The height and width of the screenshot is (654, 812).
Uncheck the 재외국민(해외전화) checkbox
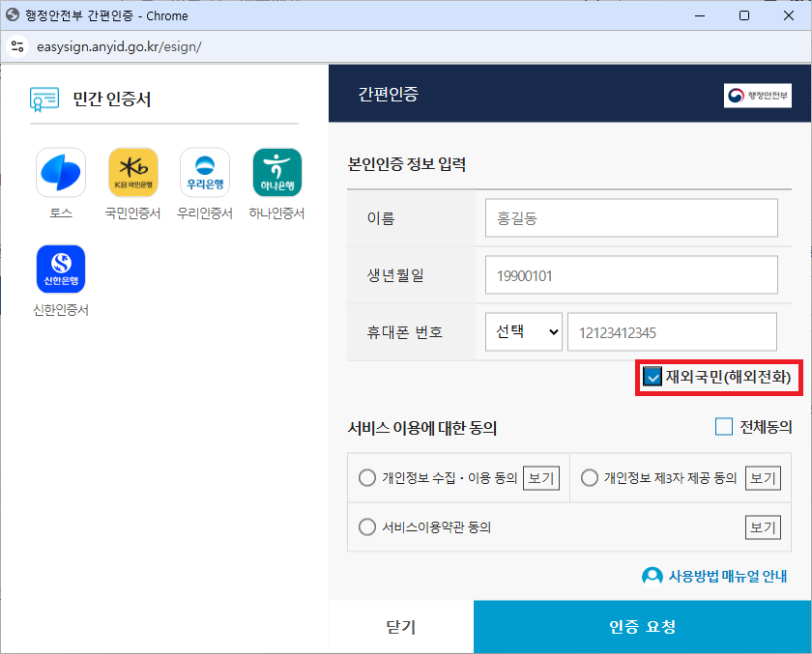click(652, 377)
